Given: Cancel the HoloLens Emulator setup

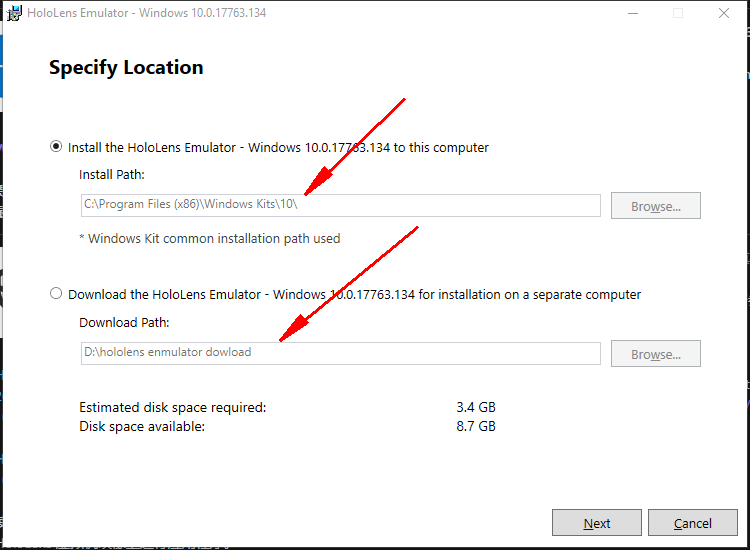Looking at the screenshot, I should click(693, 523).
